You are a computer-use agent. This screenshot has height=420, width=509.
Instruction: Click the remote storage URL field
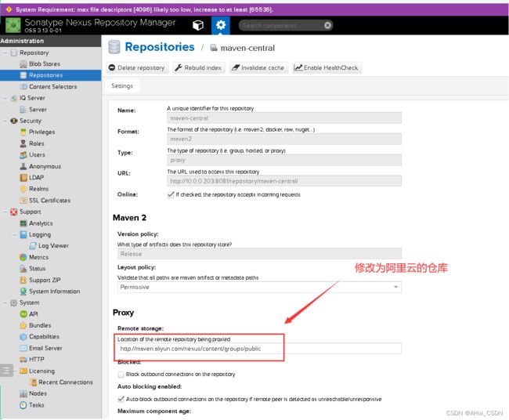coord(259,349)
